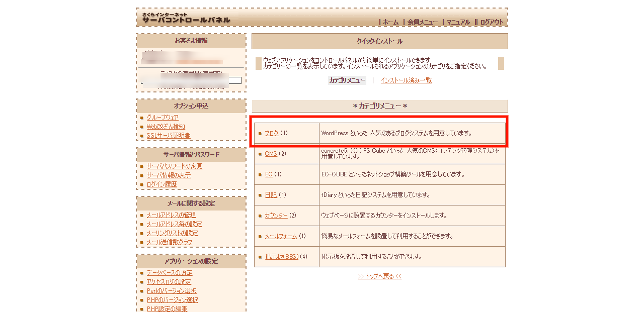Click the カウンター description text

point(384,216)
